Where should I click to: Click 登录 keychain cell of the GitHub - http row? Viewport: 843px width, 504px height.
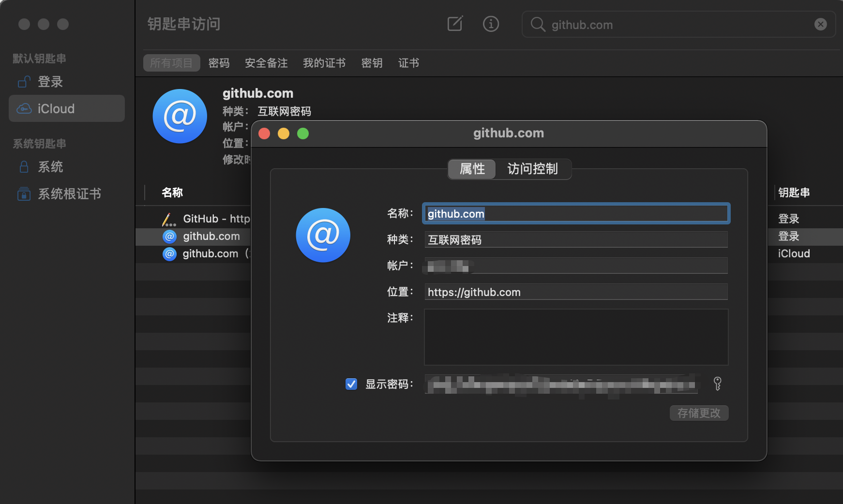coord(788,219)
